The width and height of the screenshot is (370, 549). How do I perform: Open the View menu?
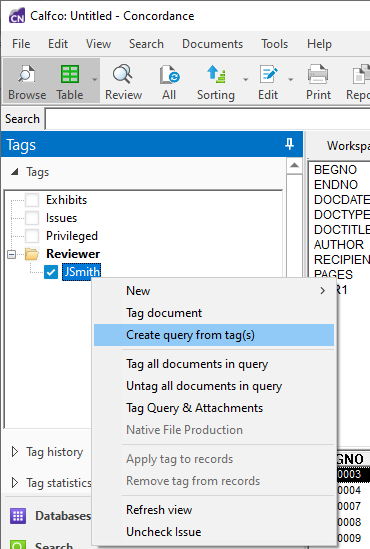click(98, 44)
